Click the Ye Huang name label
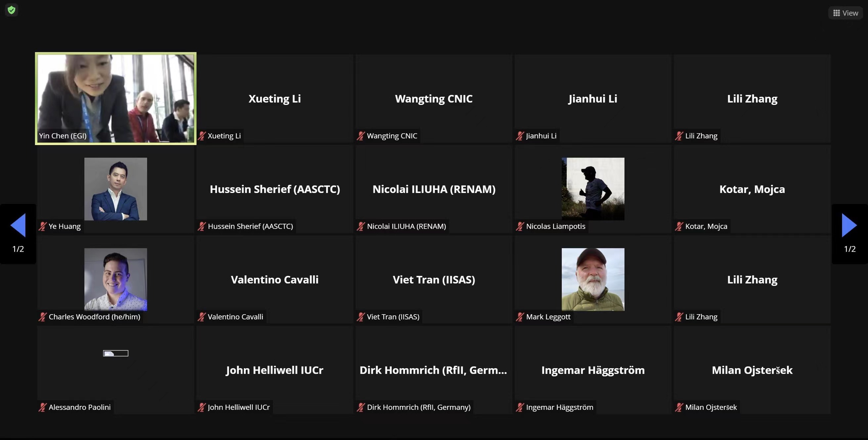 tap(65, 226)
